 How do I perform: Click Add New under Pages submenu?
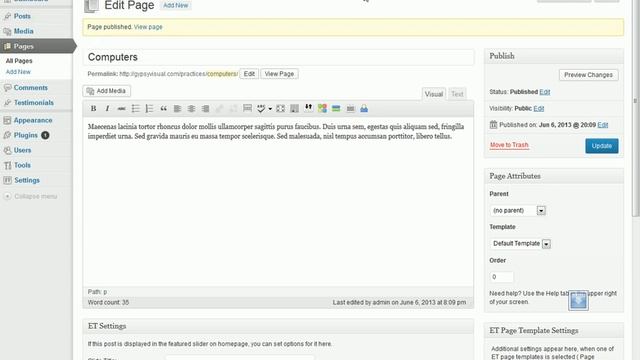click(x=18, y=72)
